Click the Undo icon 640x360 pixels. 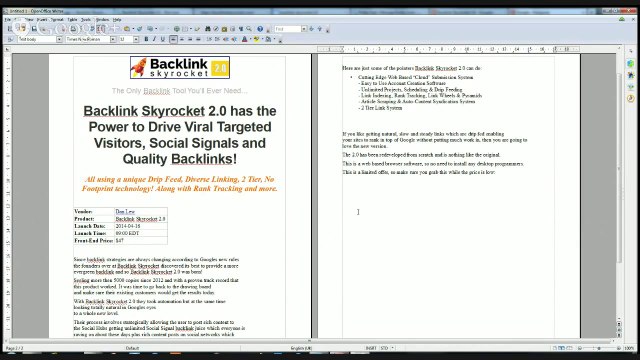pyautogui.click(x=150, y=29)
